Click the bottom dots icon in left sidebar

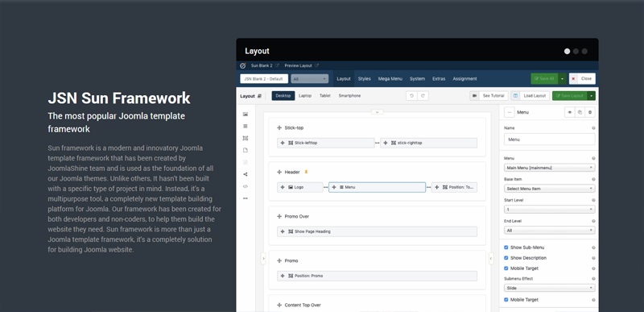[x=246, y=198]
